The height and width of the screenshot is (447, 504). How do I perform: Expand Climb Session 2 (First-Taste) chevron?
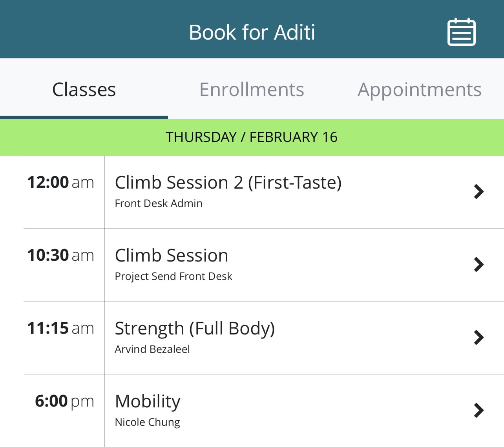coord(478,192)
